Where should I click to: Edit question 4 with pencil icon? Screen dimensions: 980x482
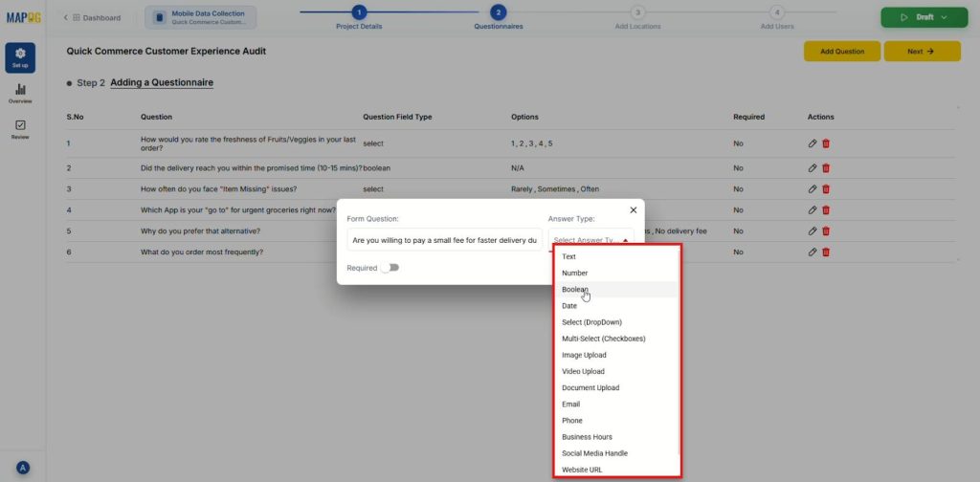tap(812, 209)
